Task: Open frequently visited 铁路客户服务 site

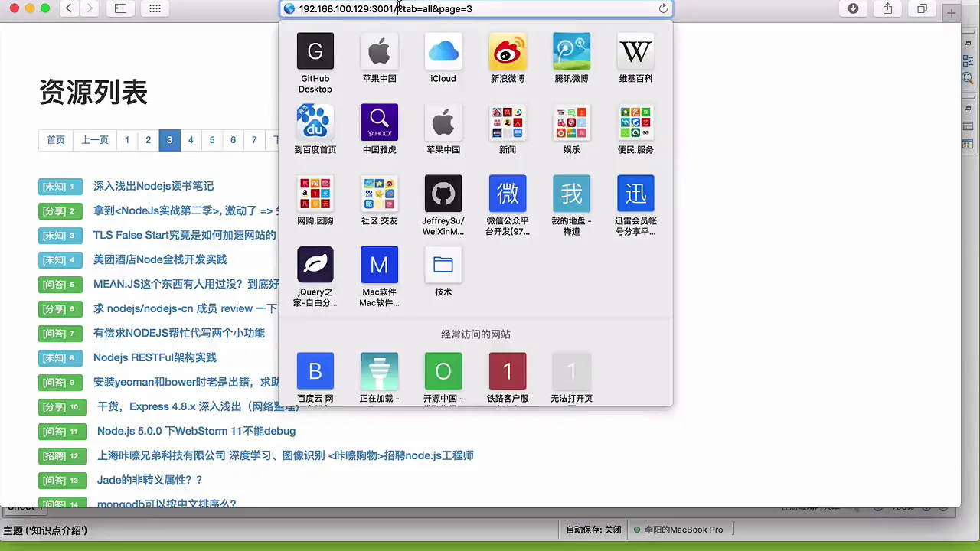Action: click(508, 371)
